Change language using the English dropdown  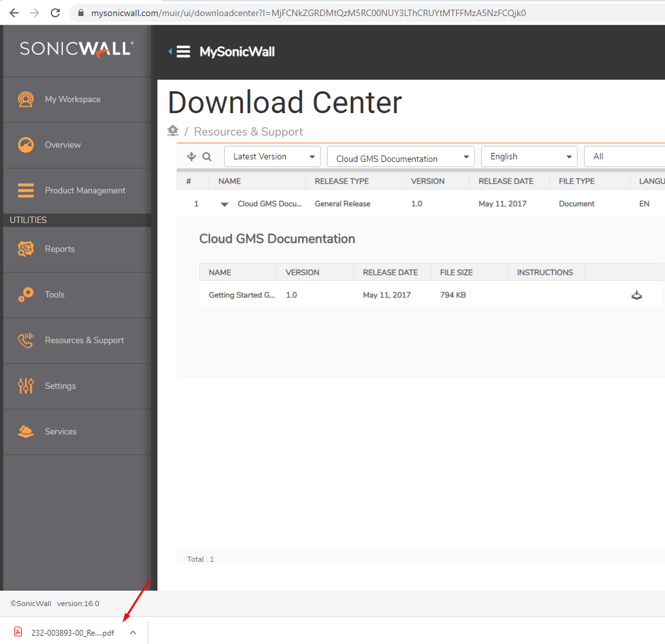click(529, 156)
